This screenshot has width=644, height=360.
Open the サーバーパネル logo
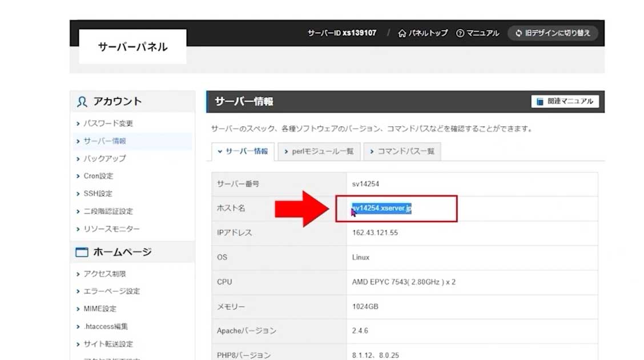click(x=132, y=47)
